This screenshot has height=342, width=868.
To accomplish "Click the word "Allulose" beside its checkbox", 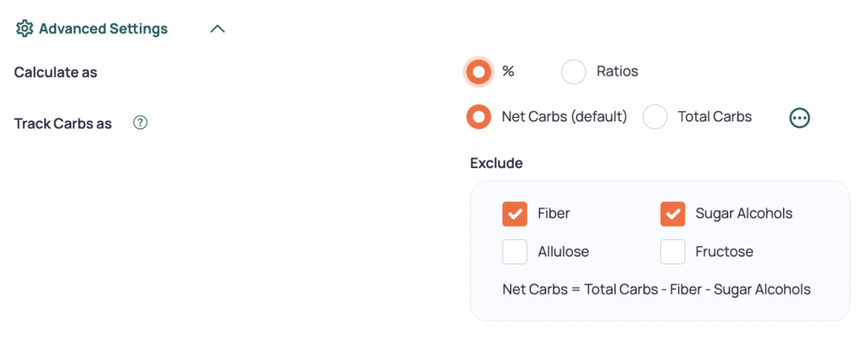I will (x=563, y=252).
